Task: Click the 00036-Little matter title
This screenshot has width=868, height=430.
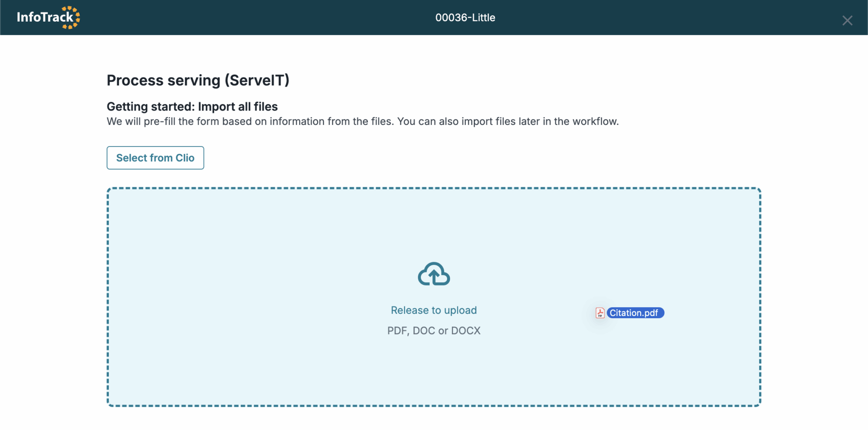Action: pos(465,17)
